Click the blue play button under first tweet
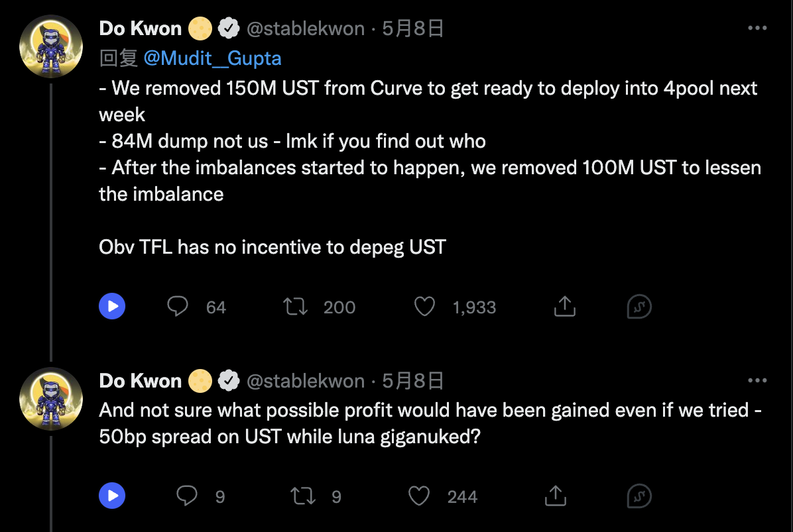Image resolution: width=793 pixels, height=532 pixels. [112, 306]
